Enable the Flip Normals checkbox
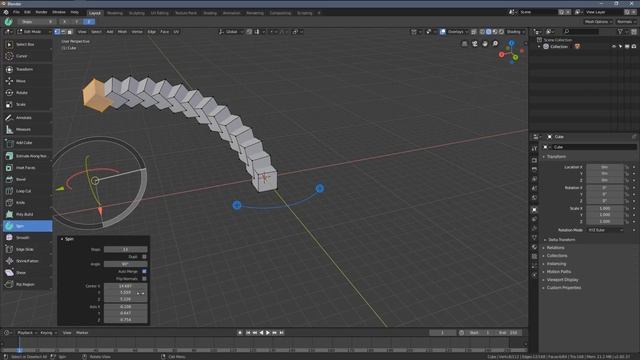Image resolution: width=640 pixels, height=360 pixels. tap(144, 279)
